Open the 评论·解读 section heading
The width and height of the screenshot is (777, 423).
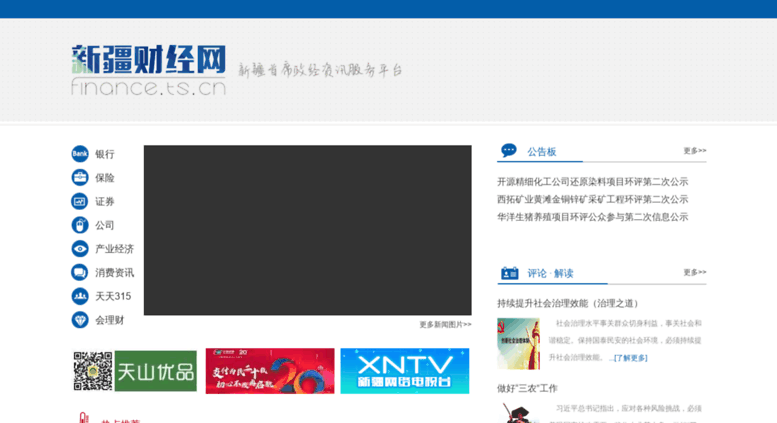(x=550, y=273)
